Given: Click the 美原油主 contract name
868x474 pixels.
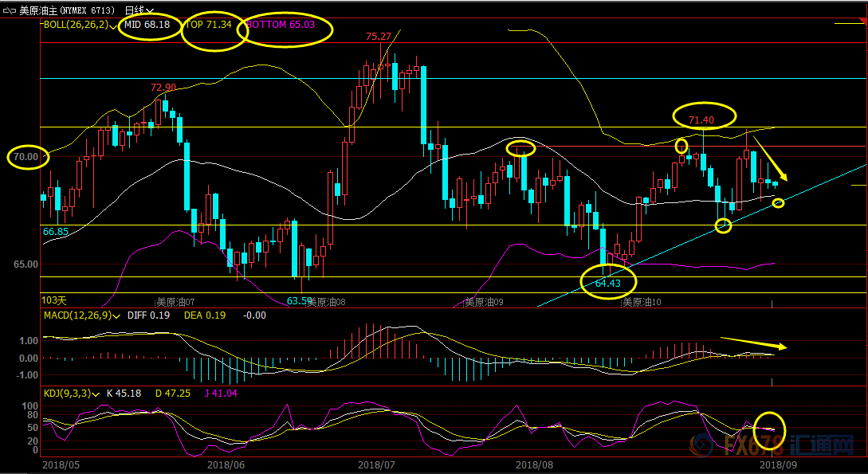Looking at the screenshot, I should click(x=41, y=10).
